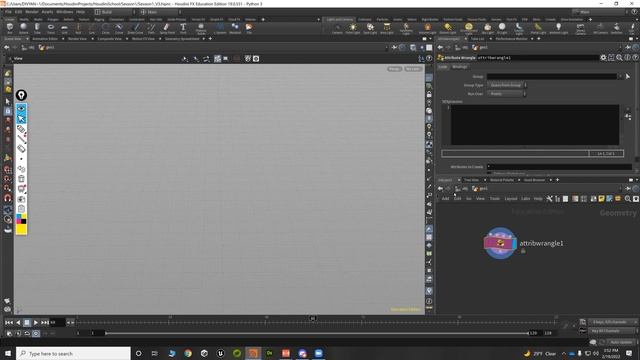Open the Persp viewport menu
This screenshot has width=640, height=360.
coord(394,69)
